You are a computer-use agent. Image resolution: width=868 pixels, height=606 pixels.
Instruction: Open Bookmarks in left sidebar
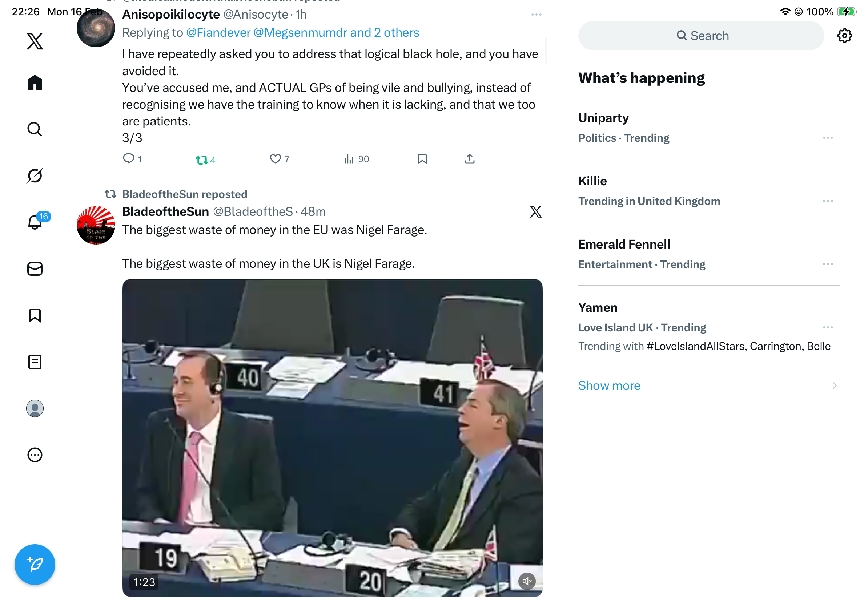(x=35, y=315)
